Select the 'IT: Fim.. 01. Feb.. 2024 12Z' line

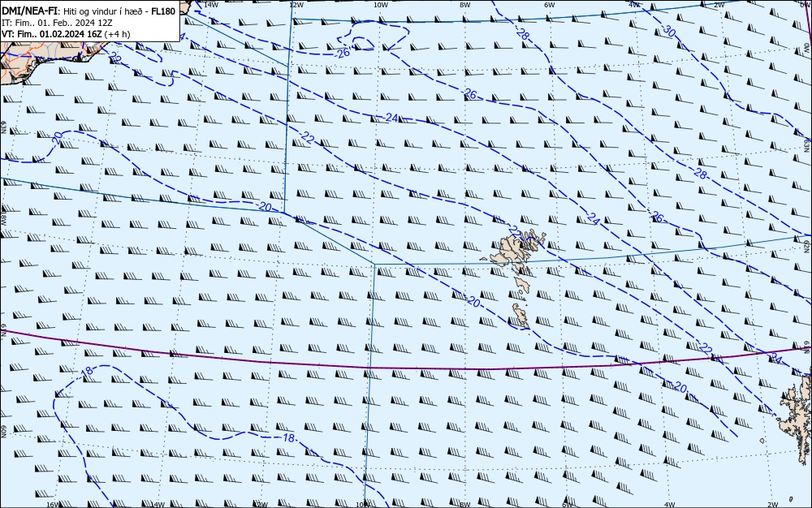[x=57, y=23]
